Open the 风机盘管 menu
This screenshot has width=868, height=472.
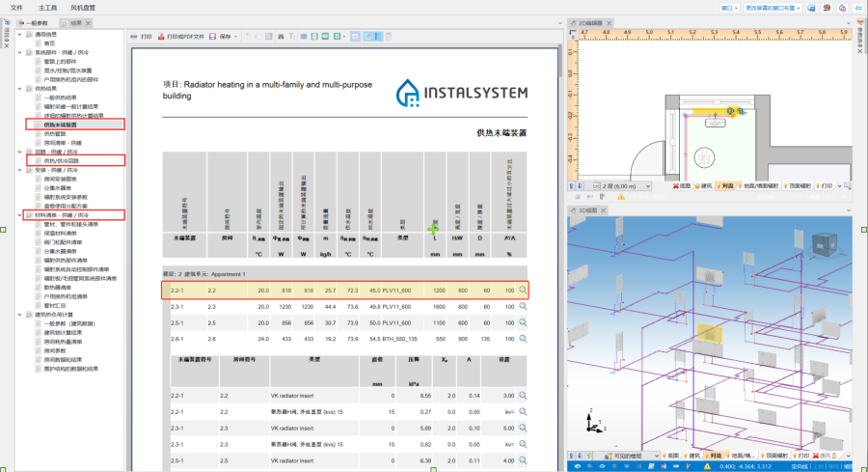(83, 8)
